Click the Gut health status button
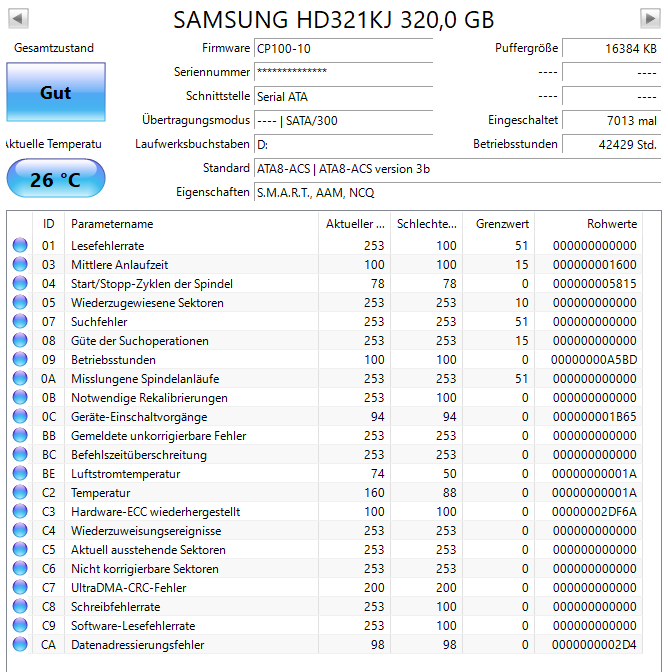 (56, 92)
